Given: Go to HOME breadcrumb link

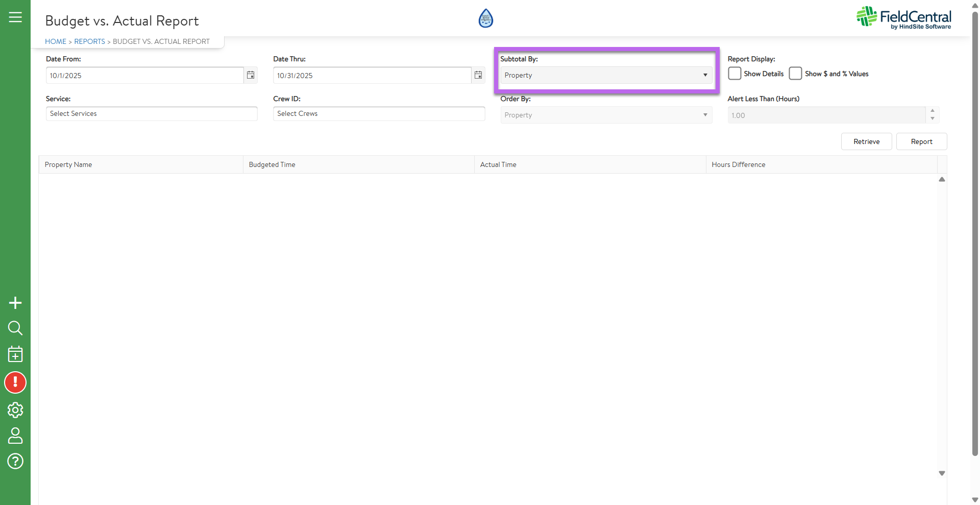Looking at the screenshot, I should coord(56,41).
